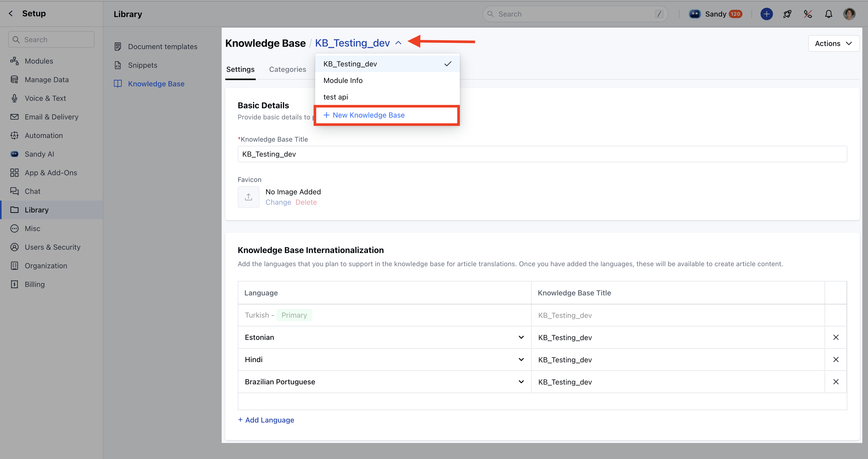Click the phone call icon in header

pyautogui.click(x=808, y=14)
